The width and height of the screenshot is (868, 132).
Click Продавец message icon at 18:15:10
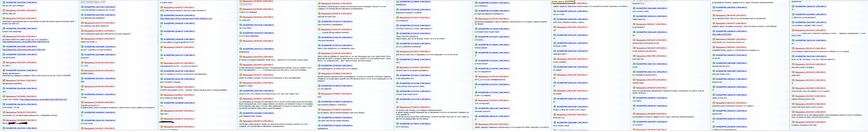pos(555,59)
